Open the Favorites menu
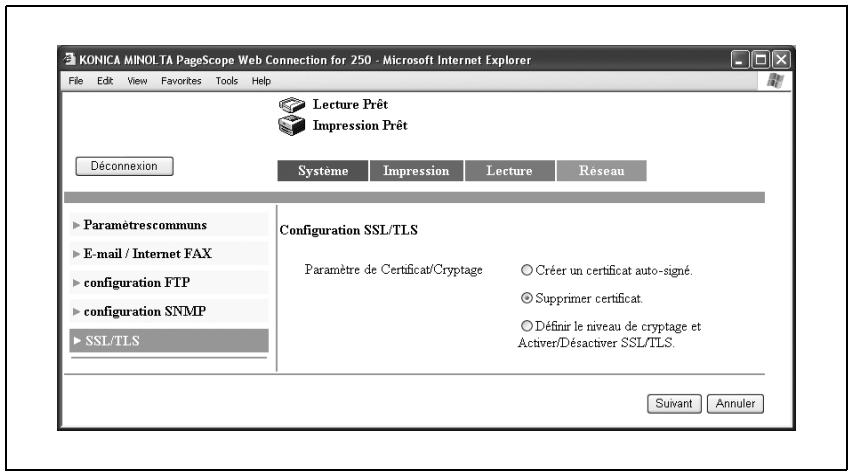The image size is (848, 473). (181, 81)
